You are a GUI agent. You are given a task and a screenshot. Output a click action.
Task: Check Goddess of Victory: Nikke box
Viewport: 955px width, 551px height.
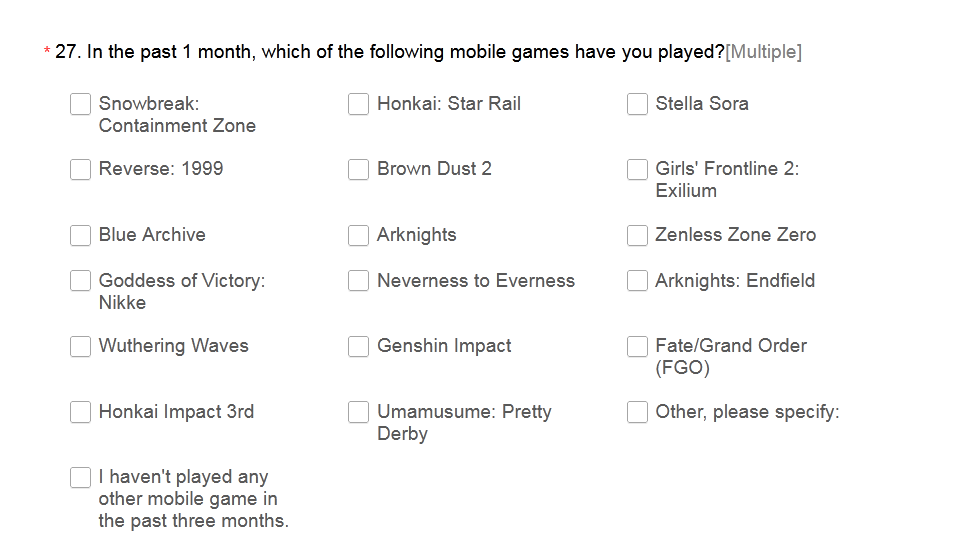80,281
